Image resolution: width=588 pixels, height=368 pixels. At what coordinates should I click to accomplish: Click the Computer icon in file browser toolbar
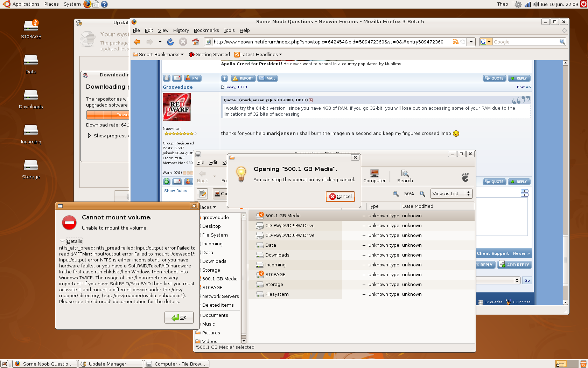click(374, 176)
